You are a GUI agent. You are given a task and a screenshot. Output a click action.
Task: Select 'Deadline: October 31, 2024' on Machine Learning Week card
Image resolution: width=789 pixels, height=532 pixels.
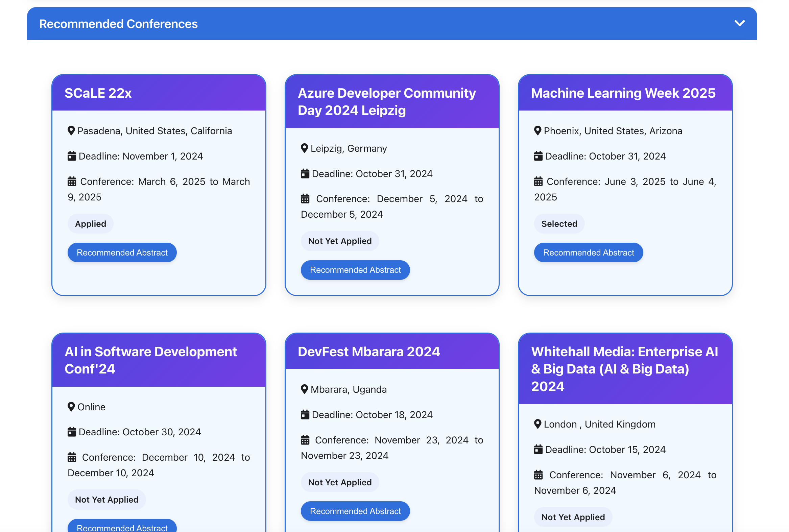605,156
